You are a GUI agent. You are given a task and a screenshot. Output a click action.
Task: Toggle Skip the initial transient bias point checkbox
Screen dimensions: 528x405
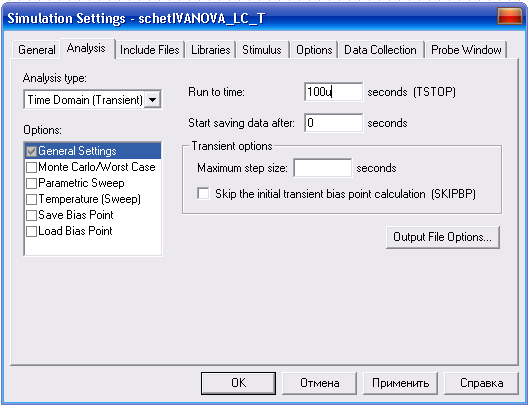coord(203,194)
